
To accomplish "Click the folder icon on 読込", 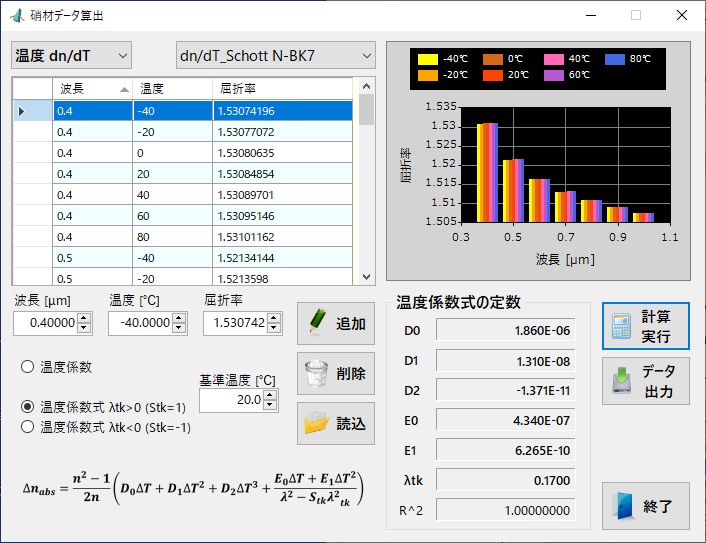I will [x=316, y=423].
